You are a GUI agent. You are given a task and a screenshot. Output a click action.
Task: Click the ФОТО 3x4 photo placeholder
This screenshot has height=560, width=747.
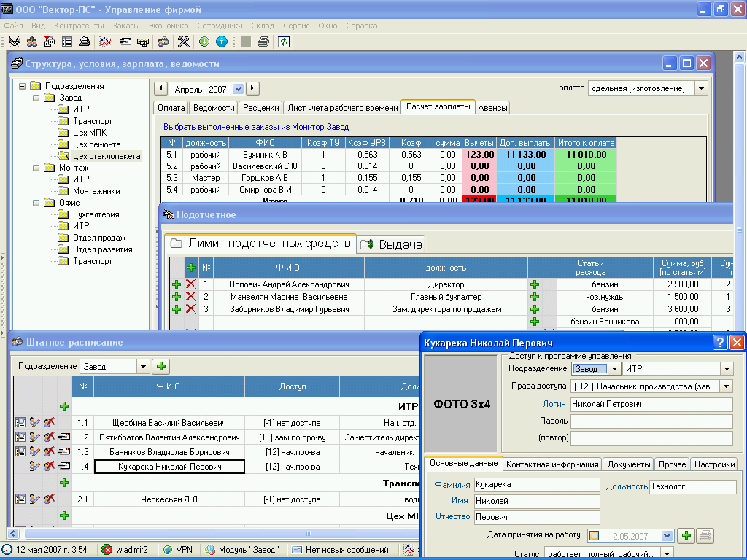(x=461, y=404)
